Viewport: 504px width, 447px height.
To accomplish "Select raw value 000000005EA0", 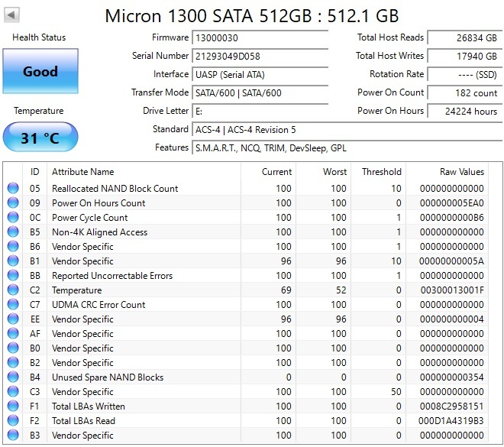I will [451, 203].
